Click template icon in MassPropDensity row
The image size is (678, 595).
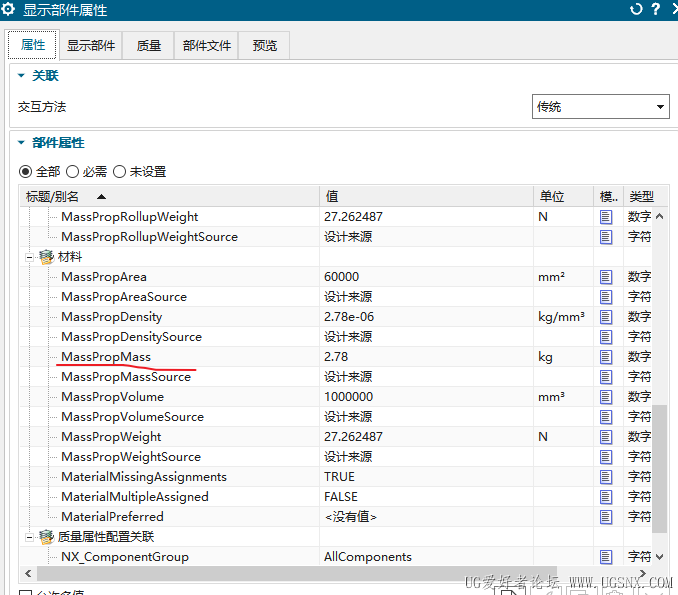(606, 317)
